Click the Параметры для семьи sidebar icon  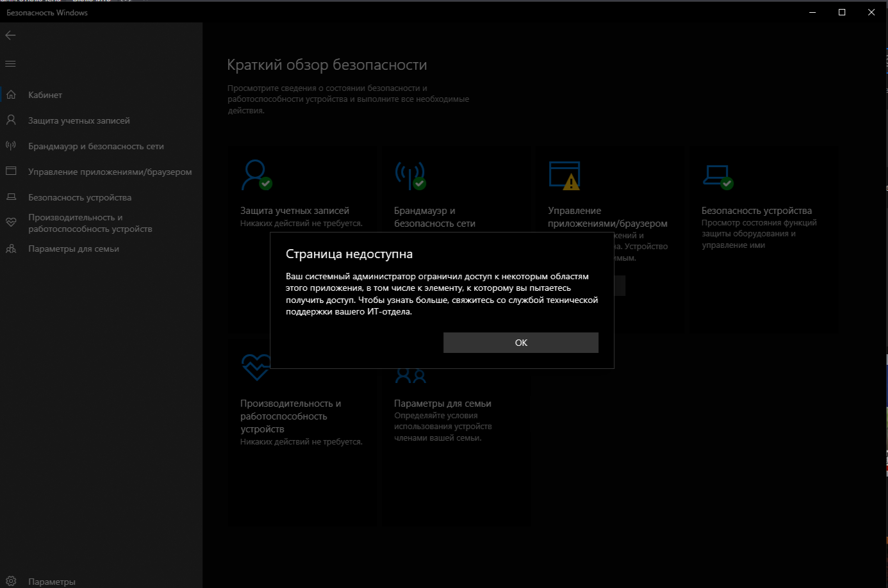pos(11,249)
